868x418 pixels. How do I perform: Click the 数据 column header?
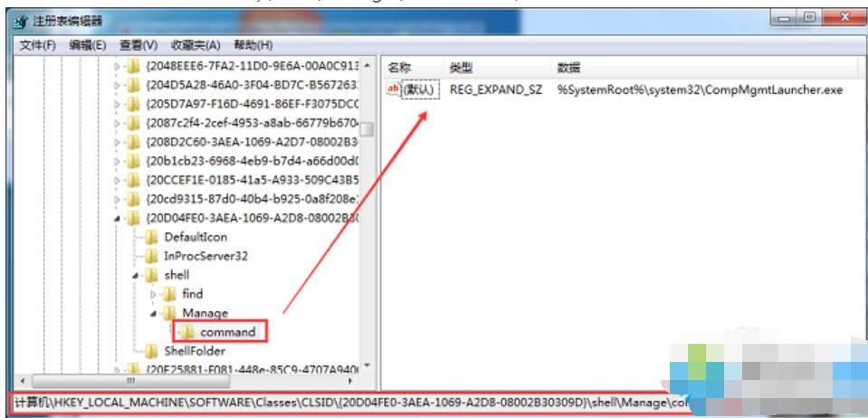pos(569,68)
